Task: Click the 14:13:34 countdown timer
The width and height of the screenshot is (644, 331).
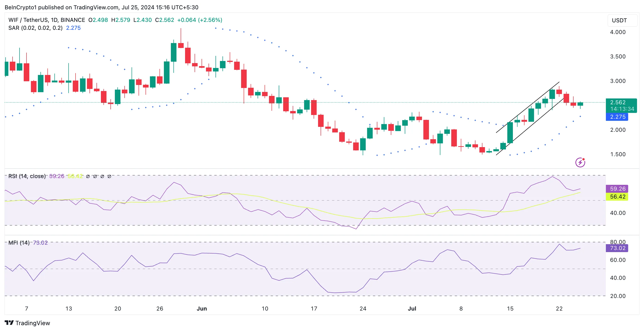Action: [622, 109]
